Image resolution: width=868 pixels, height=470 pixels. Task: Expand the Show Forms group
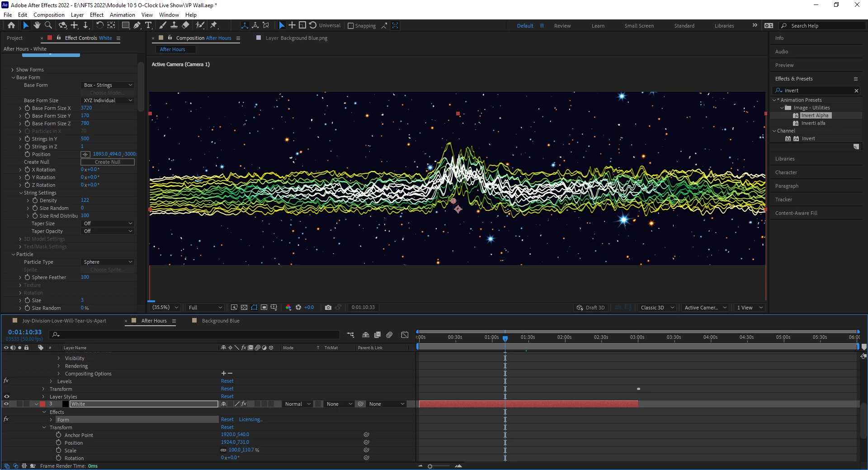tap(13, 70)
